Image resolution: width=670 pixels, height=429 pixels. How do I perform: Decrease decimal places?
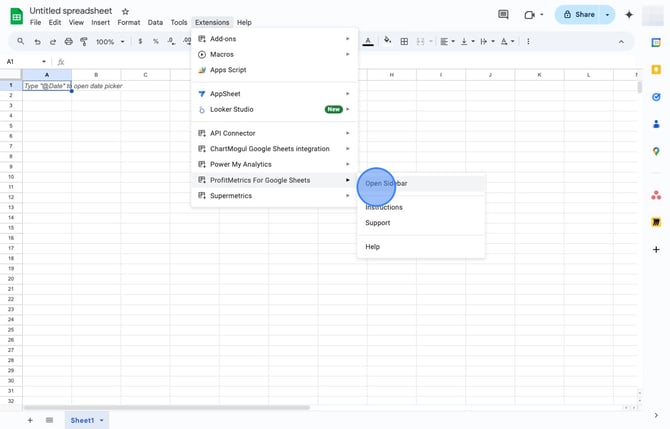(x=171, y=41)
